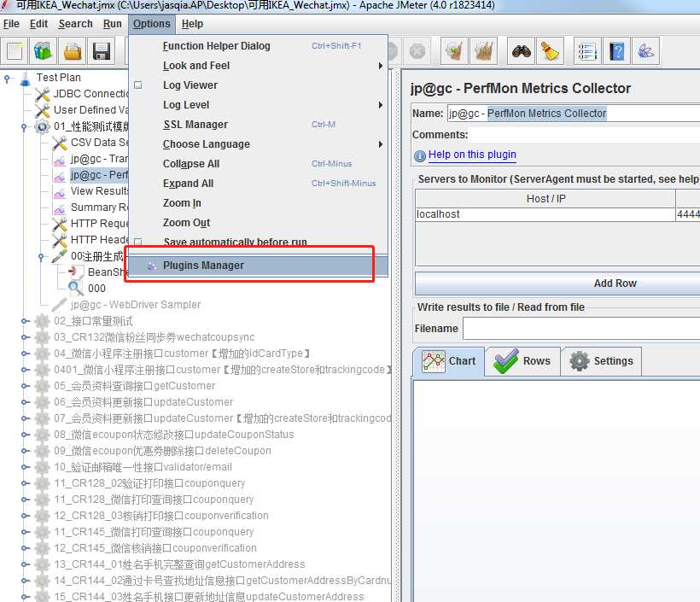
Task: Choose Collapse All menu item
Action: (259, 164)
